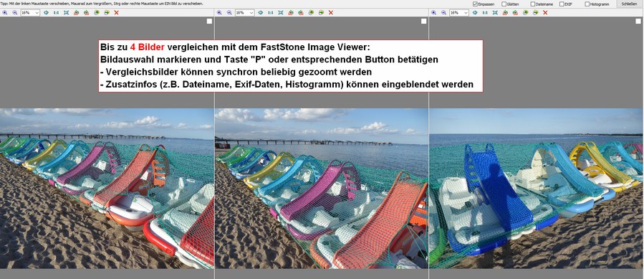Tick the white selection box of middle image
The image size is (644, 279).
[x=424, y=21]
